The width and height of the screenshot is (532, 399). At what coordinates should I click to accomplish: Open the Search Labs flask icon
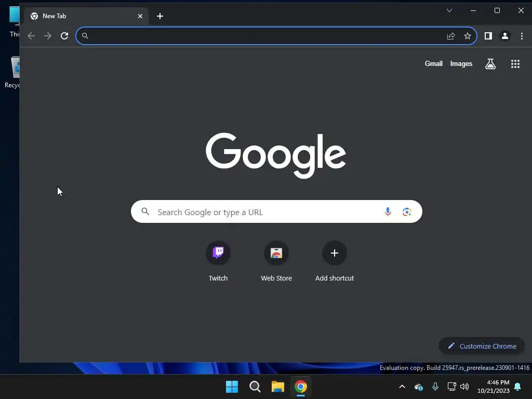[x=490, y=64]
